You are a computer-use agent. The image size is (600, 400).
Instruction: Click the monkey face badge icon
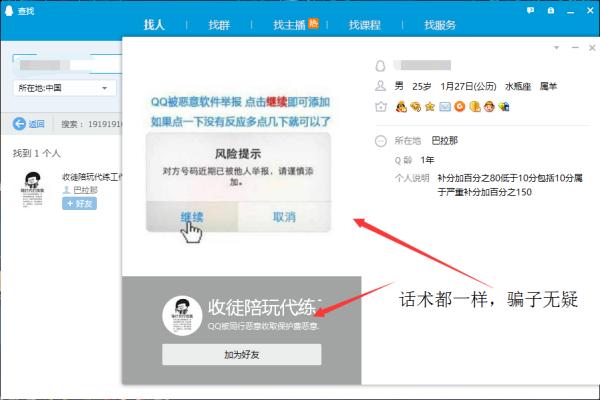click(489, 106)
